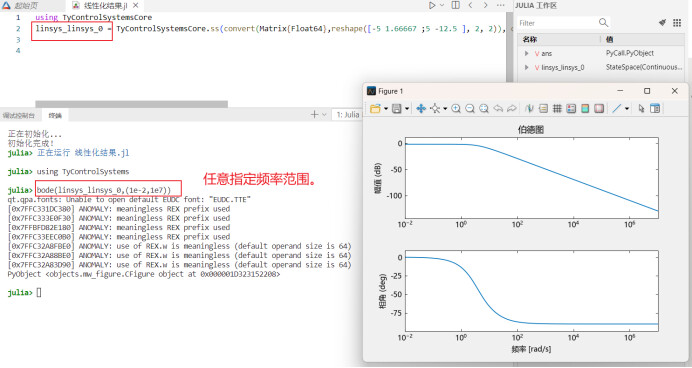Open dropdown arrow beside the open-file icon
692x368 pixels.
click(x=386, y=109)
